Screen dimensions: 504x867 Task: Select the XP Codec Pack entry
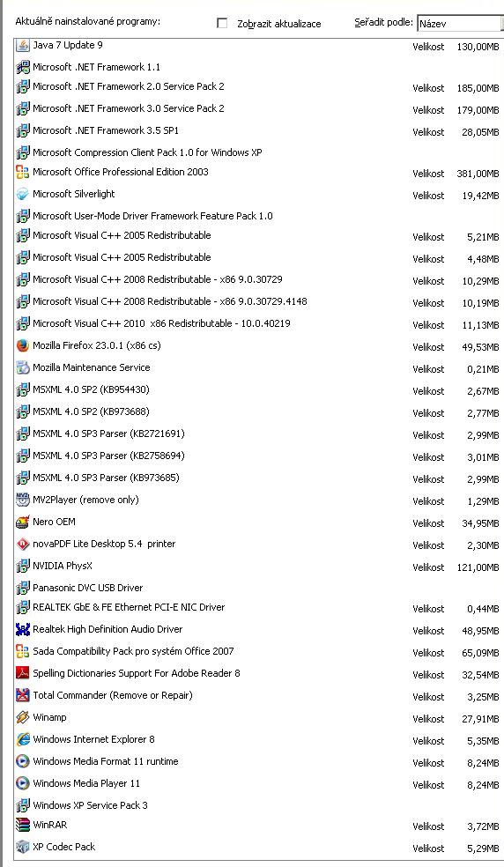258,847
